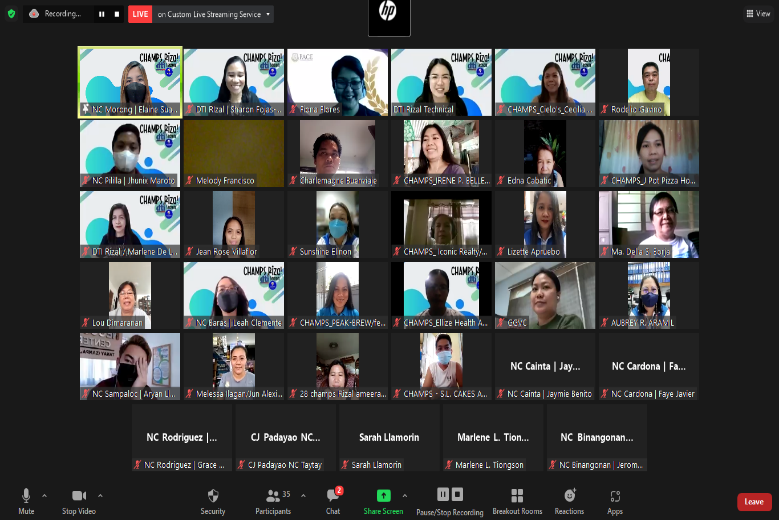779x520 pixels.
Task: Select the DTI Rizal Technical video tile
Action: coord(442,82)
